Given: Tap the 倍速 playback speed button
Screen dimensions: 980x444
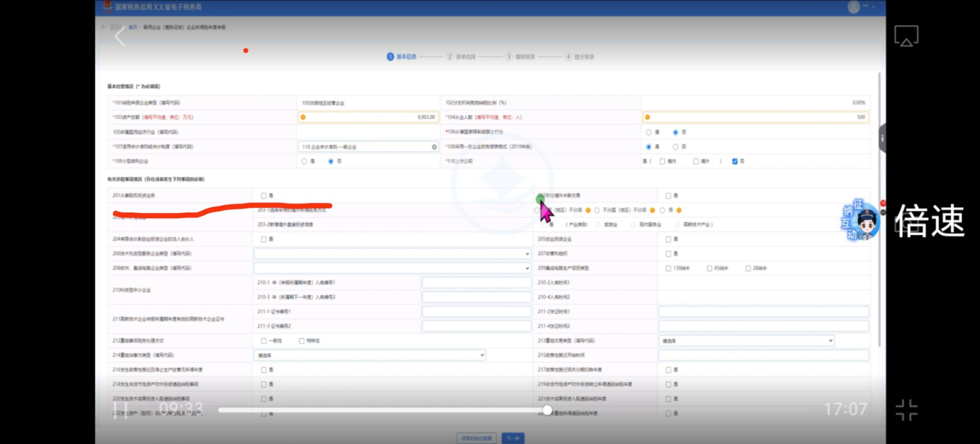Looking at the screenshot, I should (930, 221).
